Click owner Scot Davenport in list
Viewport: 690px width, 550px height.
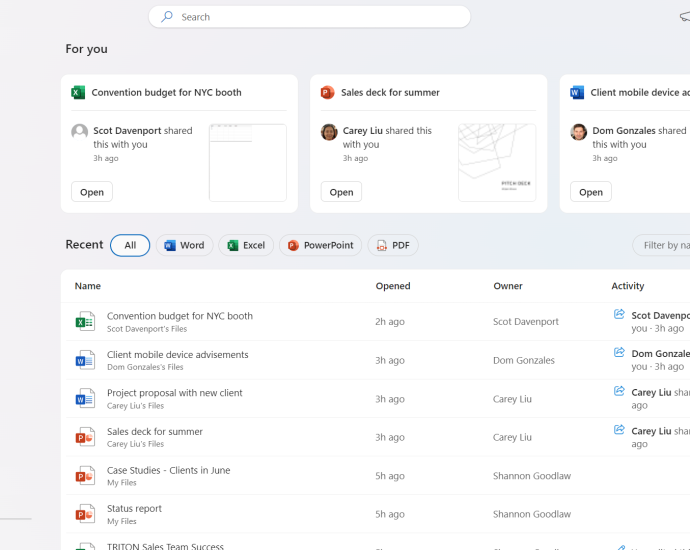(526, 322)
